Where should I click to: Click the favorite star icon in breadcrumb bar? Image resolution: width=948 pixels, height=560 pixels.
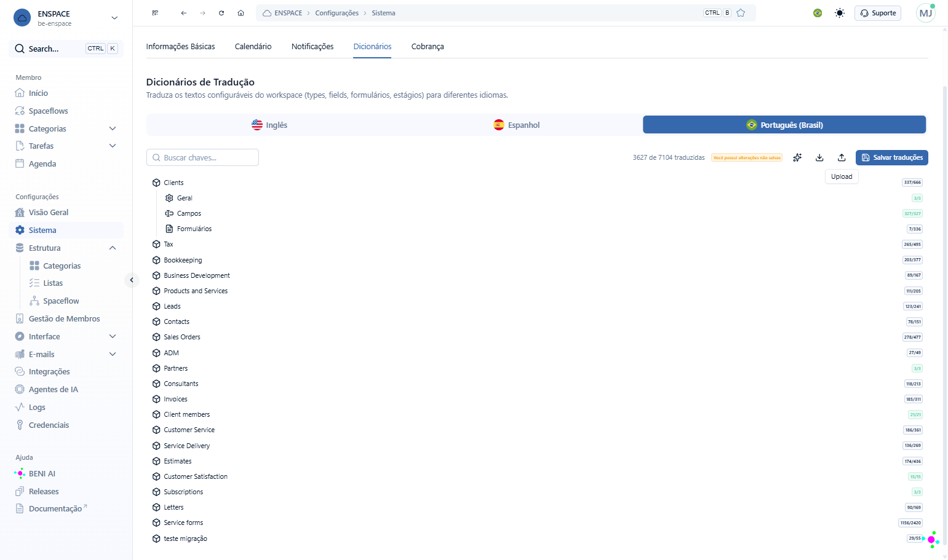point(741,13)
